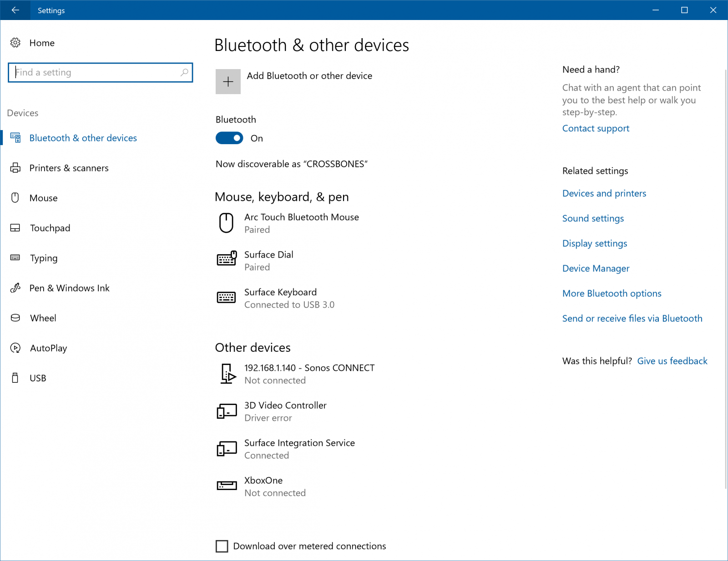
Task: Click Give us feedback
Action: (x=672, y=361)
